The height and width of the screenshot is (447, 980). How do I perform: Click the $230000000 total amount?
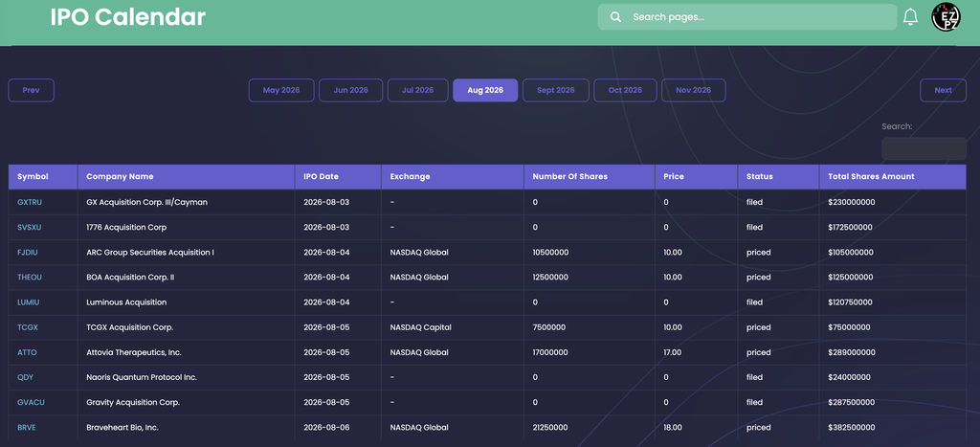click(851, 203)
